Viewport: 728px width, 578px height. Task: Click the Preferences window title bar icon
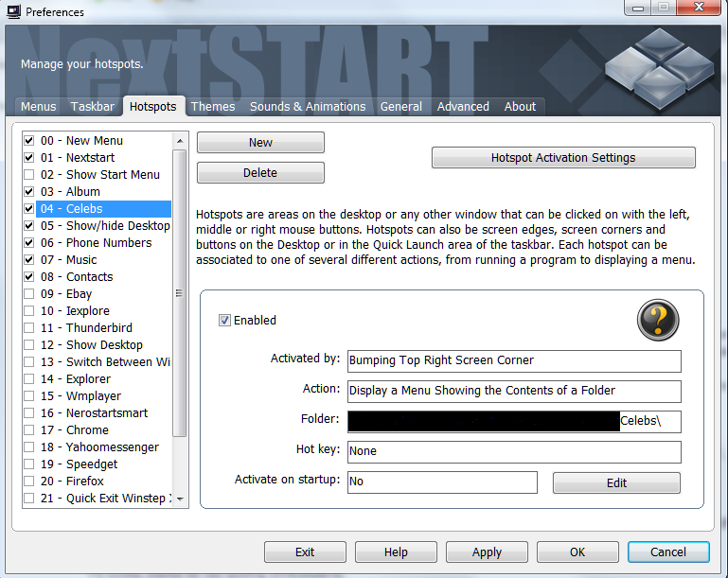(x=13, y=11)
